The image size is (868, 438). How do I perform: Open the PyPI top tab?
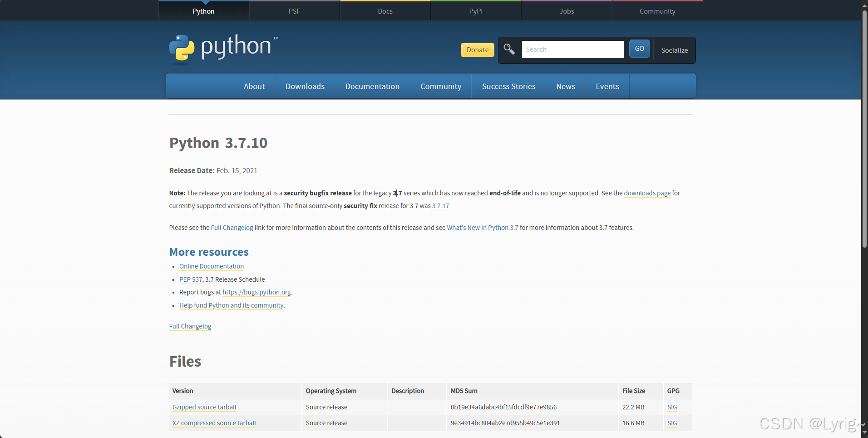coord(476,11)
